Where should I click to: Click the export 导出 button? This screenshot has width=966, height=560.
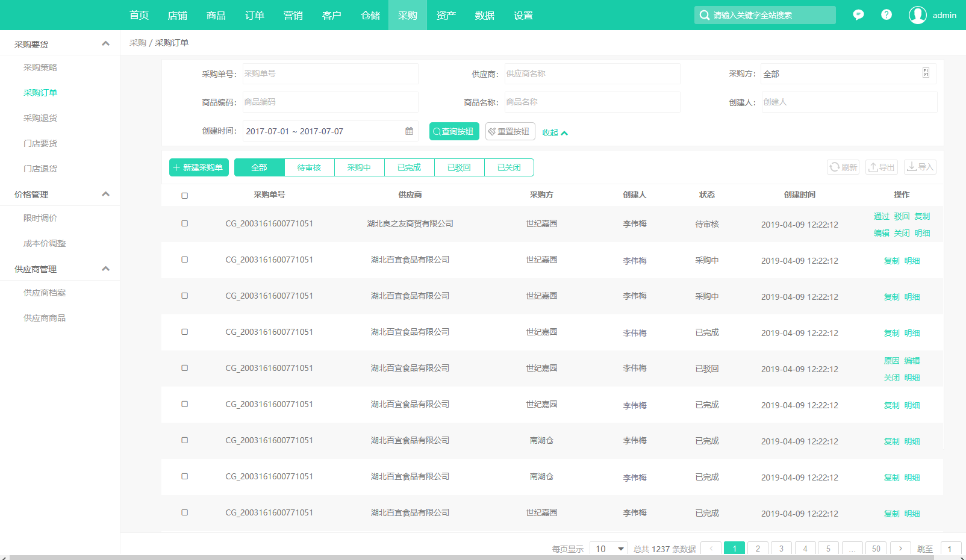(x=882, y=167)
